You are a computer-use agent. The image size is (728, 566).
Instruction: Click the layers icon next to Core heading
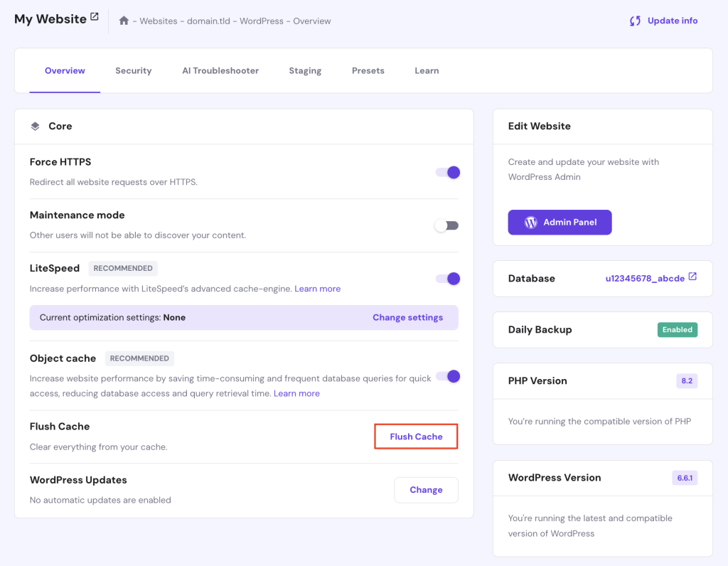(x=35, y=125)
